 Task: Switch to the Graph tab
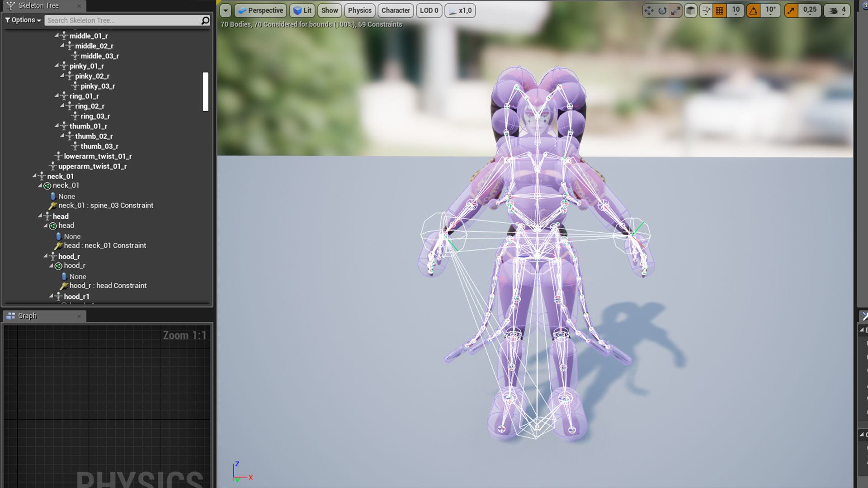click(x=27, y=316)
